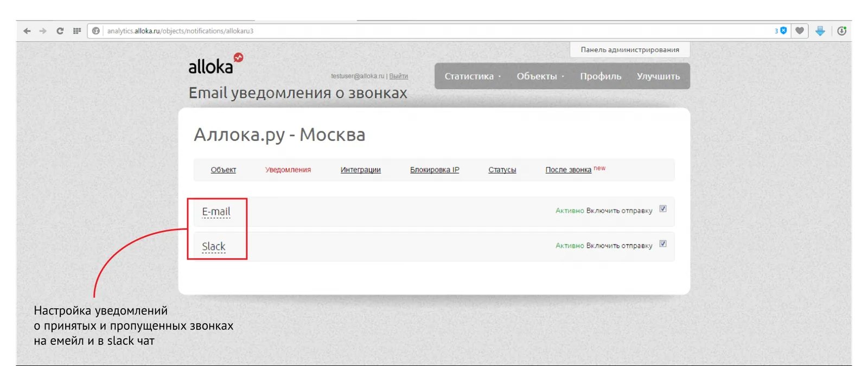
Task: Toggle the E-mail sending checkbox
Action: tap(663, 209)
